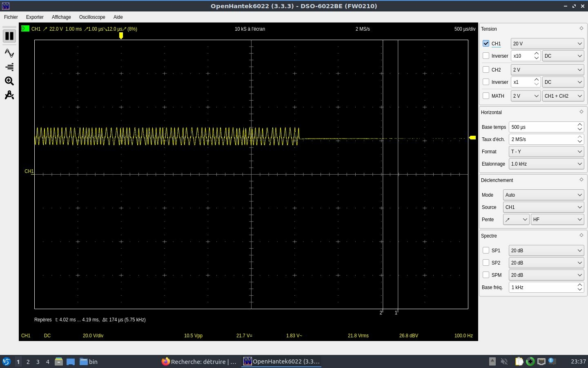Open the notification bubble tray icon

[552, 361]
